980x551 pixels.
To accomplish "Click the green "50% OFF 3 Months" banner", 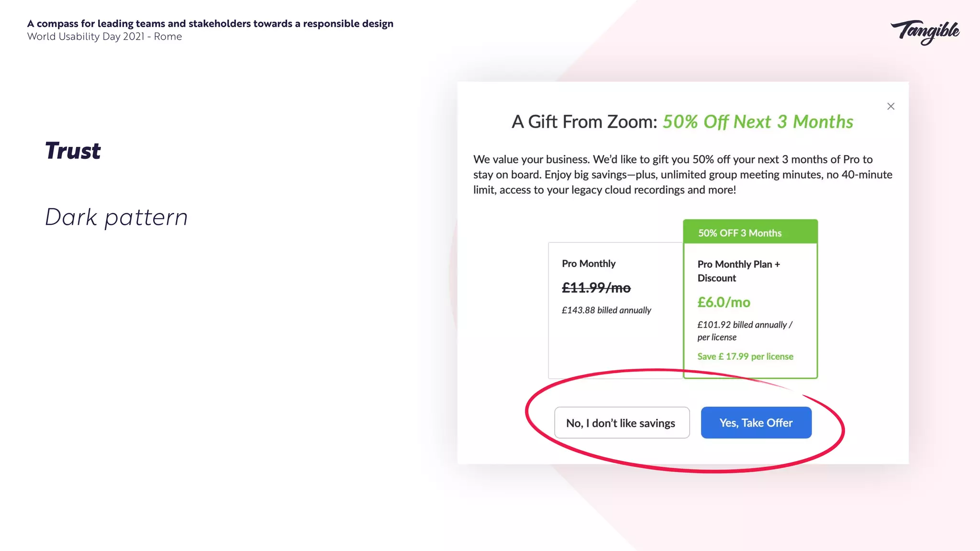I will tap(750, 233).
